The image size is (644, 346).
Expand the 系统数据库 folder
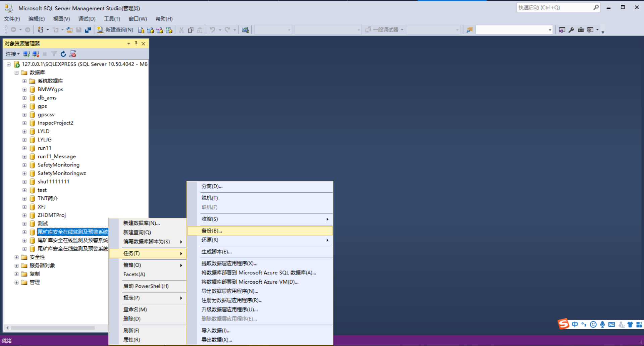pos(24,81)
